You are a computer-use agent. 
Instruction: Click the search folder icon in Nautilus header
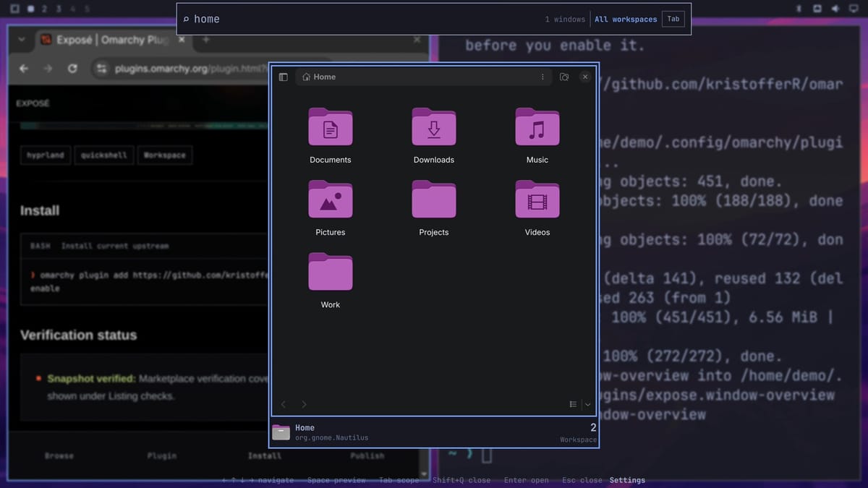click(564, 77)
